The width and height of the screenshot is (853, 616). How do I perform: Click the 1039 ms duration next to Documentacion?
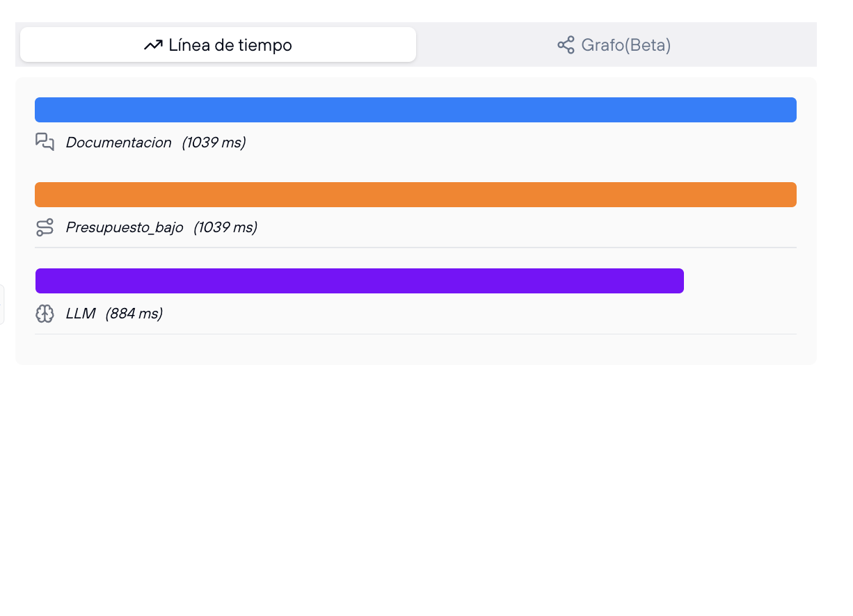coord(214,143)
